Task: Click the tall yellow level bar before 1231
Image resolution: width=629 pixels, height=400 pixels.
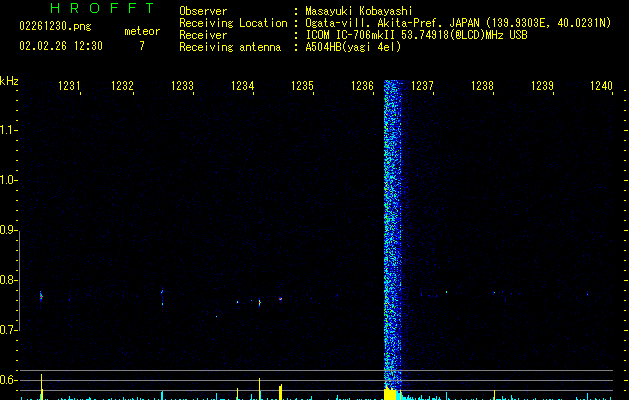Action: click(41, 387)
